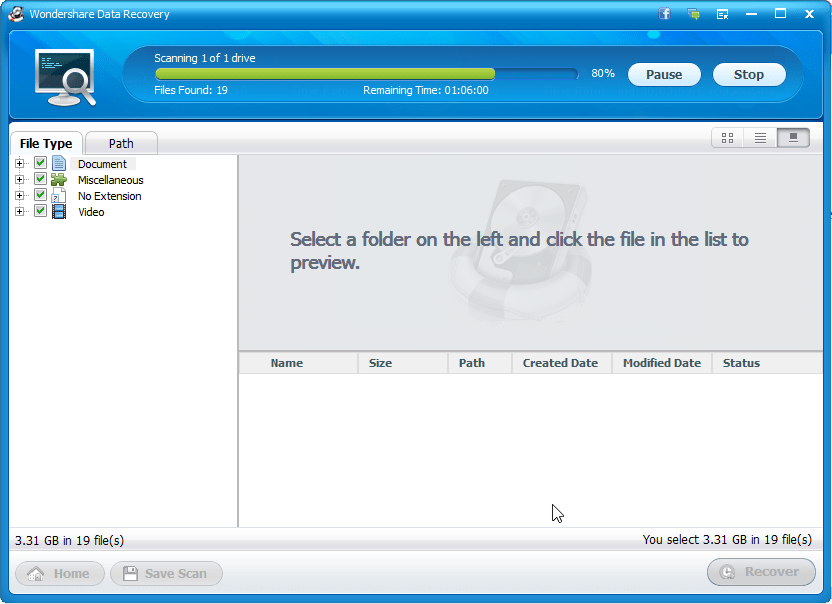
Task: Click the Miscellaneous puzzle piece icon
Action: 59,179
